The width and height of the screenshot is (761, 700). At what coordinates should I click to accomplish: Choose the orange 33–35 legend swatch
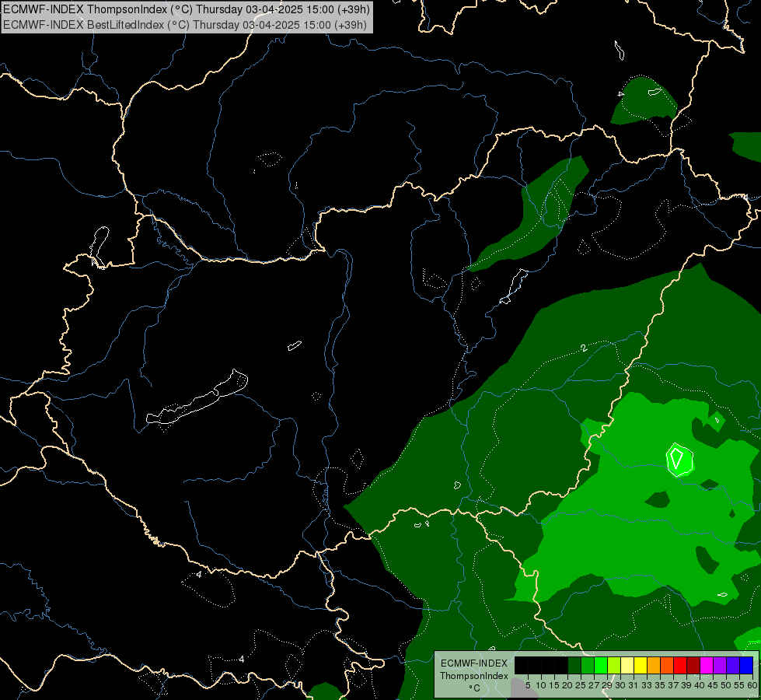tap(654, 665)
